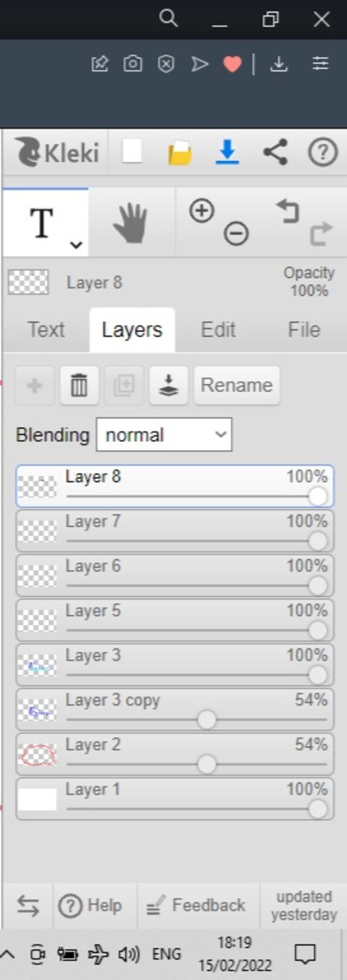The height and width of the screenshot is (980, 347).
Task: Toggle panel side with swap arrows icon
Action: [28, 905]
